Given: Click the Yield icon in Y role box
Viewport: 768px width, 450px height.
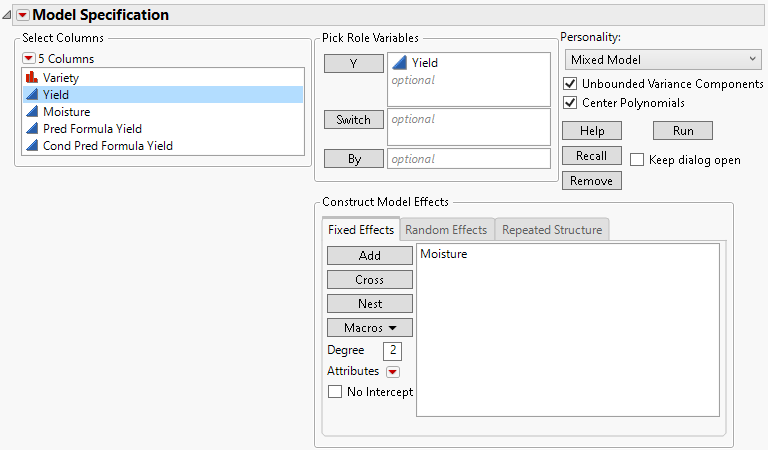Looking at the screenshot, I should click(x=400, y=63).
